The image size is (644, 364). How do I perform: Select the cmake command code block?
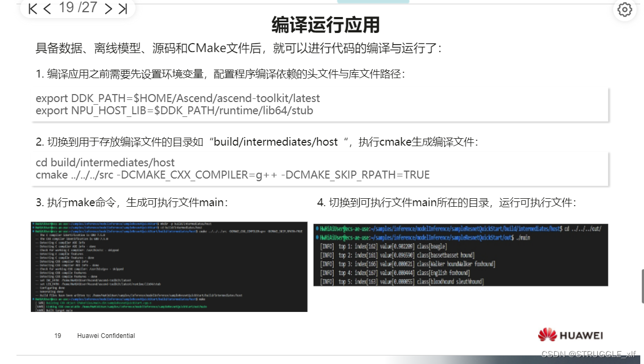coord(319,169)
